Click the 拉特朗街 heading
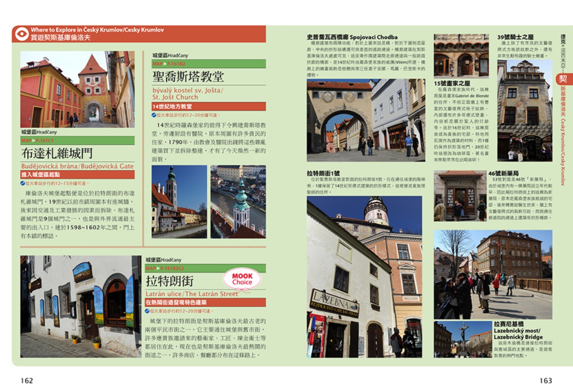 coord(170,281)
